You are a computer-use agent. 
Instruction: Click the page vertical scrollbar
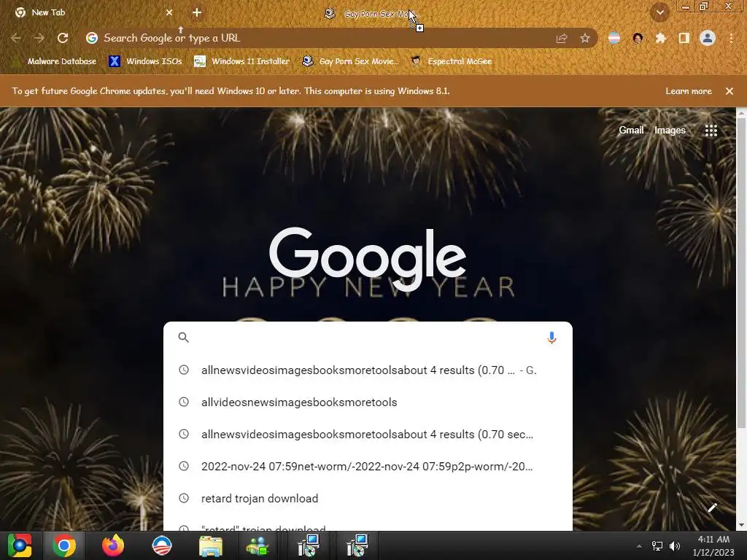[741, 273]
